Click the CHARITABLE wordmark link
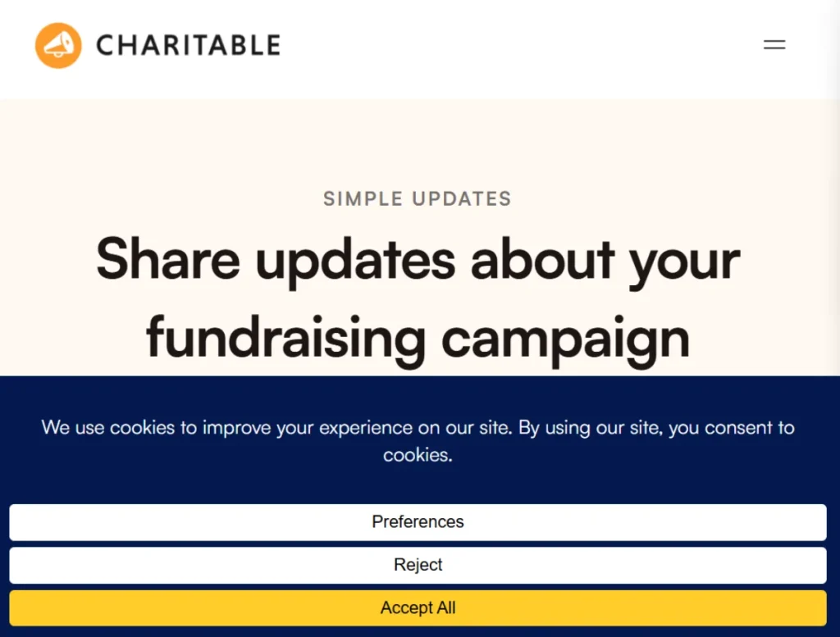This screenshot has height=637, width=840. (187, 45)
